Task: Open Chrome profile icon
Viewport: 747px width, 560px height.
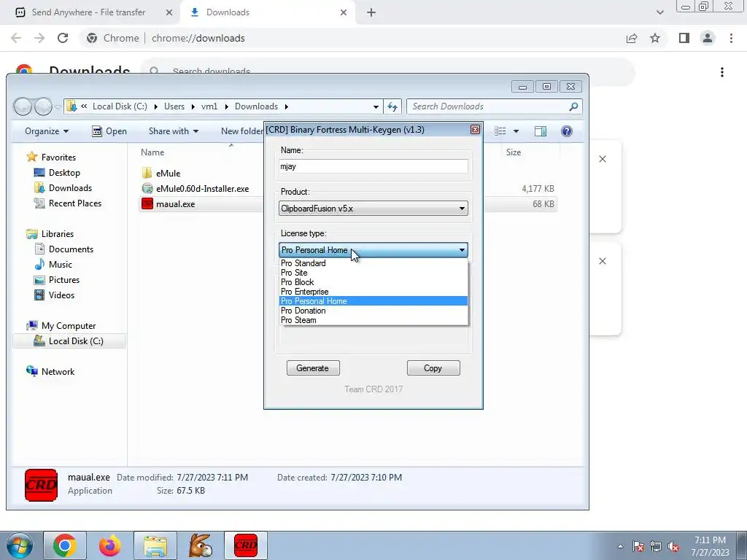Action: pyautogui.click(x=708, y=38)
